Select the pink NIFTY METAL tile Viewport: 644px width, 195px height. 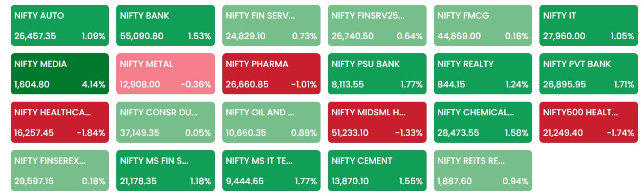tap(166, 74)
